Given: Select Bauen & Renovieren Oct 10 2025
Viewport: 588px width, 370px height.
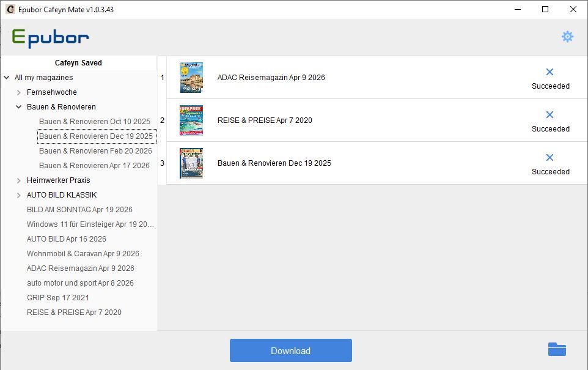Looking at the screenshot, I should click(x=95, y=121).
